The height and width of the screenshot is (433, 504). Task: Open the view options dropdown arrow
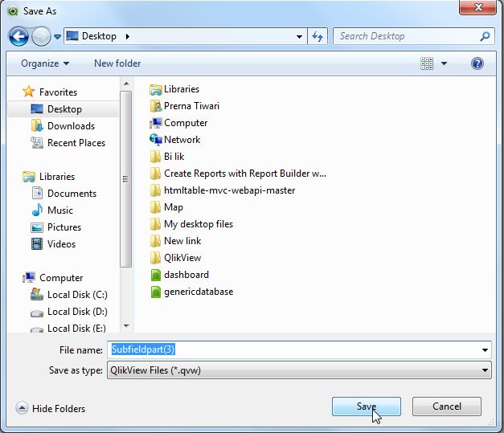444,63
